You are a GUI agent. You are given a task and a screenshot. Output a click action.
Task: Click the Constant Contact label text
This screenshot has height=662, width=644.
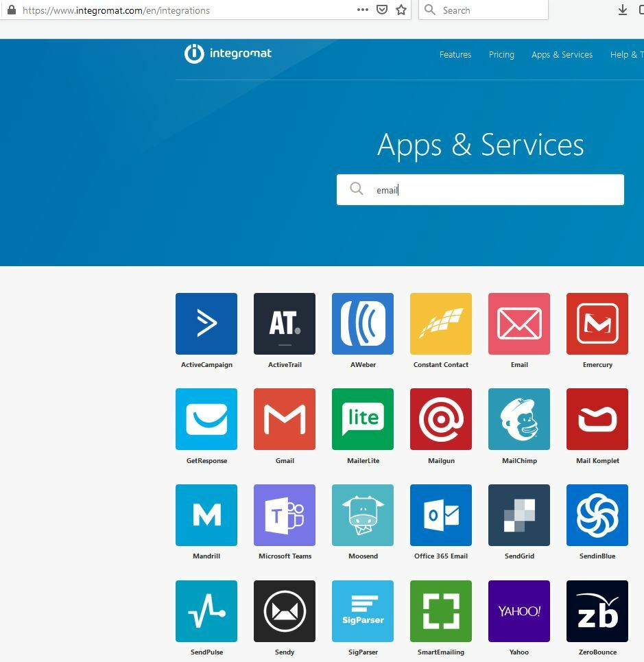coord(441,365)
